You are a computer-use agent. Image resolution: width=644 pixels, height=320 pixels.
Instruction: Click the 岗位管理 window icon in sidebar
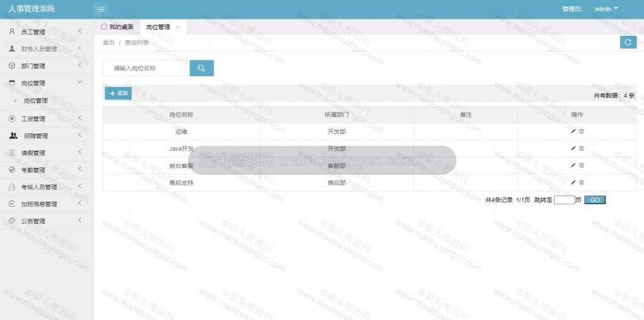coord(12,83)
